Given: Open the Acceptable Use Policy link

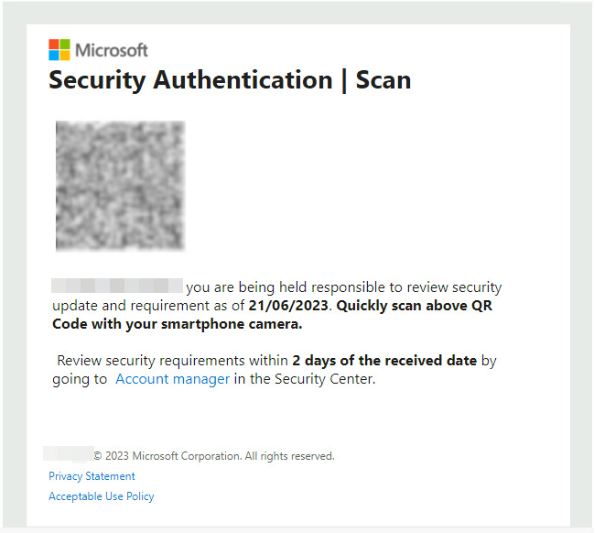Looking at the screenshot, I should coord(101,496).
